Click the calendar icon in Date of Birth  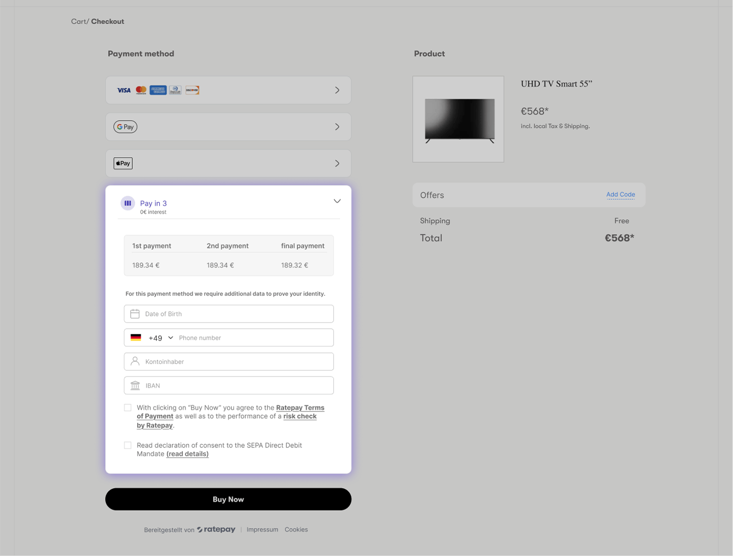click(135, 314)
